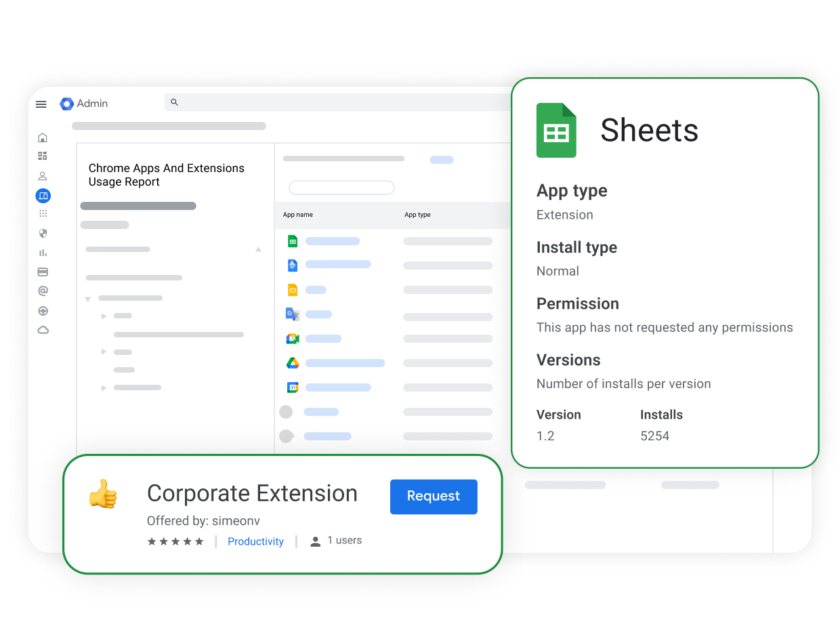Image resolution: width=840 pixels, height=630 pixels.
Task: Click the users person icon beside '1 users'
Action: 315,541
